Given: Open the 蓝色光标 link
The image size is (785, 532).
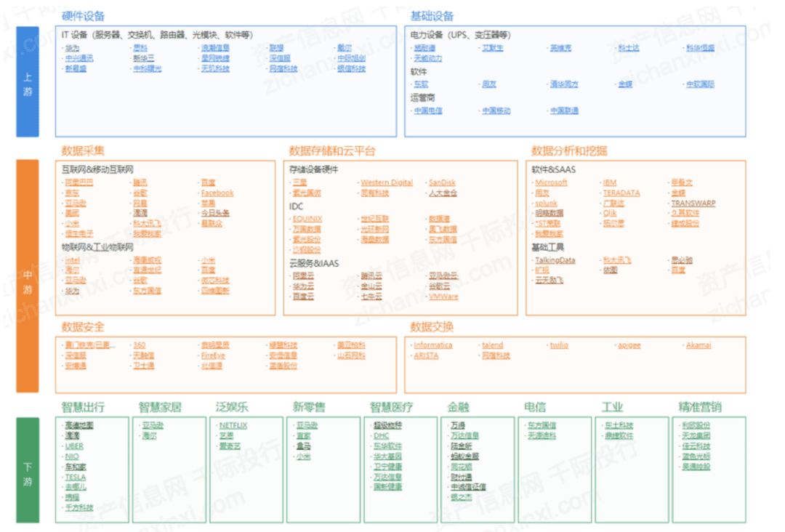Looking at the screenshot, I should [x=696, y=457].
